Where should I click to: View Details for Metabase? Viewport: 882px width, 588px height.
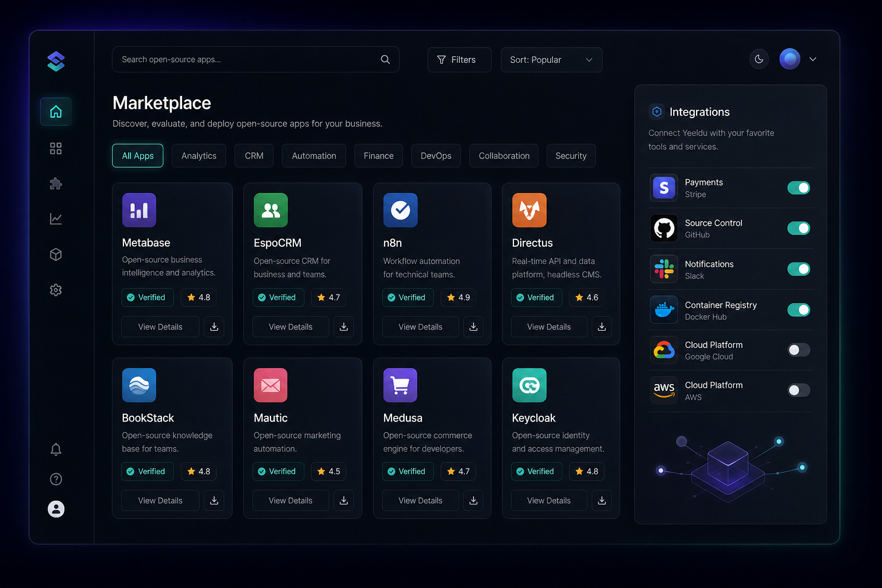pos(160,327)
